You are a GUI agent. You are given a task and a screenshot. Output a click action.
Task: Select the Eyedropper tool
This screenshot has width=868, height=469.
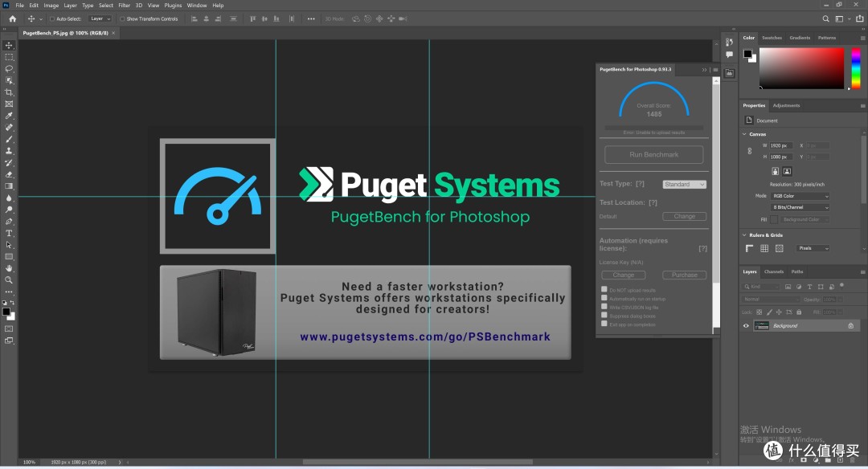[x=9, y=116]
